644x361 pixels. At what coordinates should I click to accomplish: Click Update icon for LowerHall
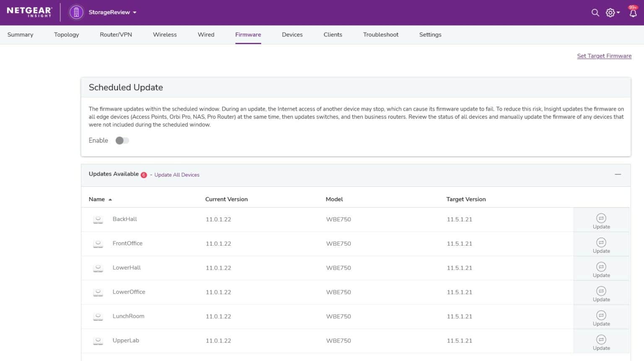pyautogui.click(x=601, y=267)
